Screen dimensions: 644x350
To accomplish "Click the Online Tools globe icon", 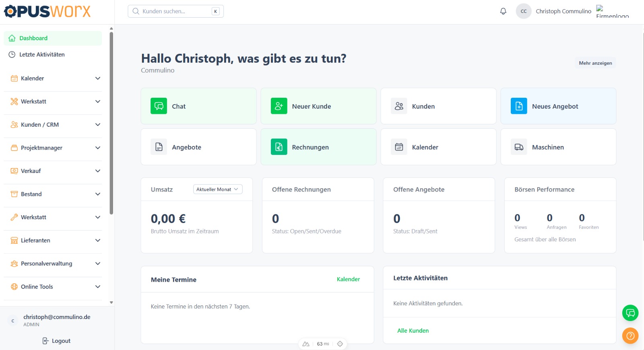I will [x=14, y=287].
